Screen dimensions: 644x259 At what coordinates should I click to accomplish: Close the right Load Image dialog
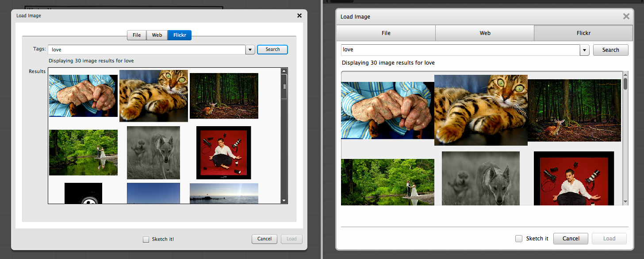(626, 16)
